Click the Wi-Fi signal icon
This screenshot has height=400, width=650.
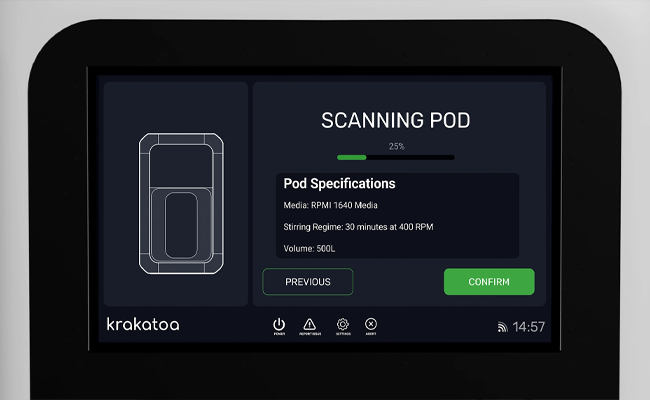coord(502,327)
